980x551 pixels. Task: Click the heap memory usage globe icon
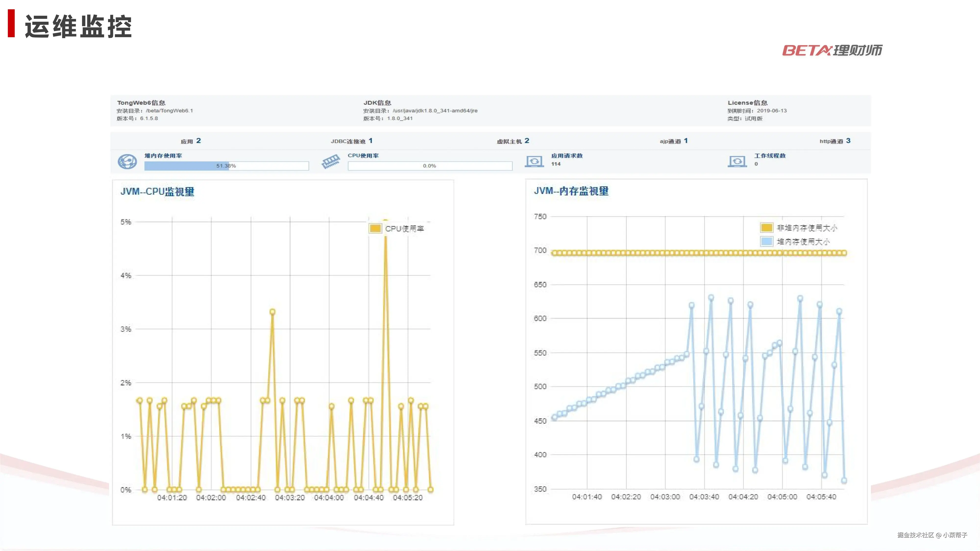click(x=127, y=162)
